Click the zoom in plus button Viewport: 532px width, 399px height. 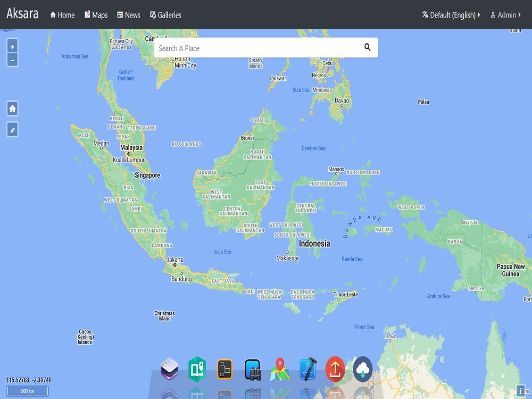12,47
